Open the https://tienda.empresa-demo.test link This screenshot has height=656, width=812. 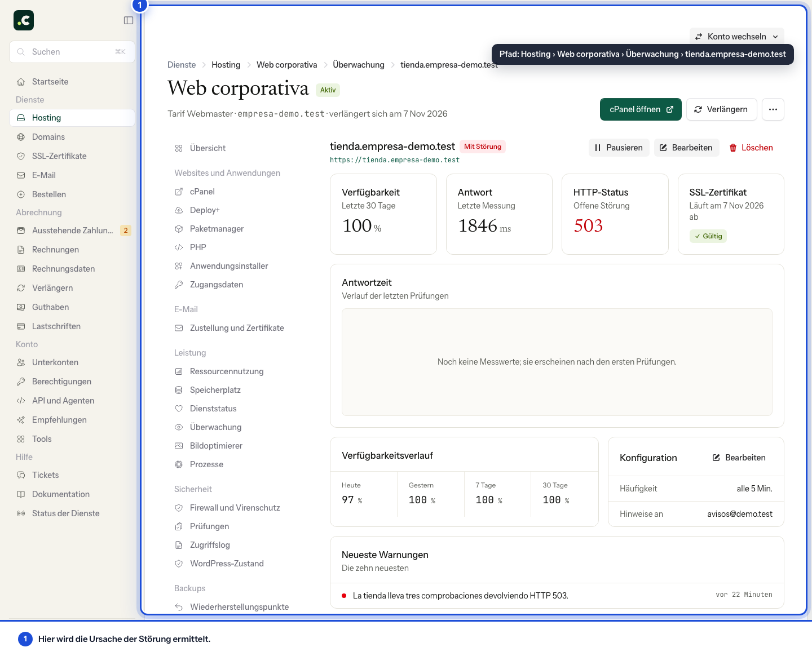[x=395, y=160]
